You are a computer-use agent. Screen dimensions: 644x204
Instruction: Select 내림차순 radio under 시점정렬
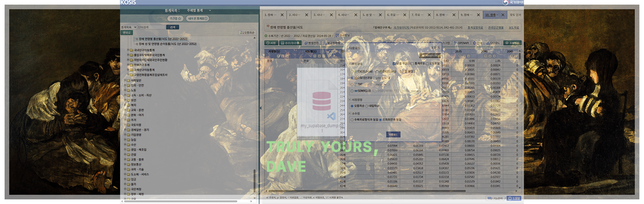(x=367, y=106)
